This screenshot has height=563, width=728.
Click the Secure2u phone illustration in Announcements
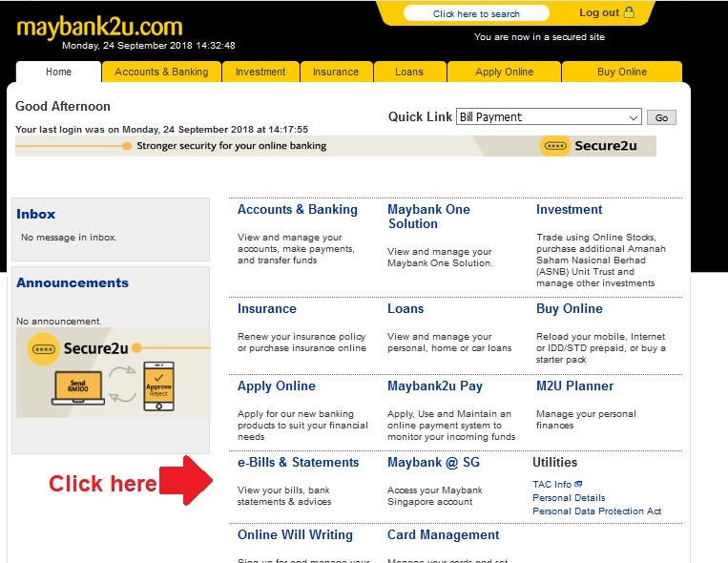[x=158, y=385]
